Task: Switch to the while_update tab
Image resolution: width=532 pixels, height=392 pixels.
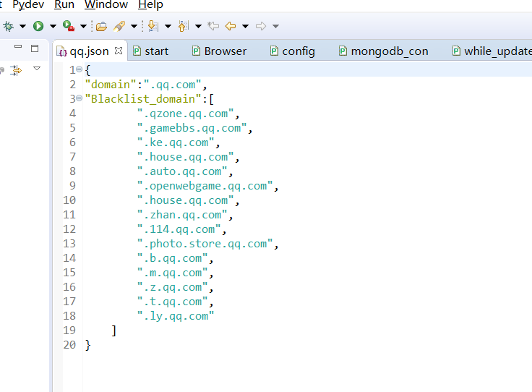Action: click(x=492, y=51)
